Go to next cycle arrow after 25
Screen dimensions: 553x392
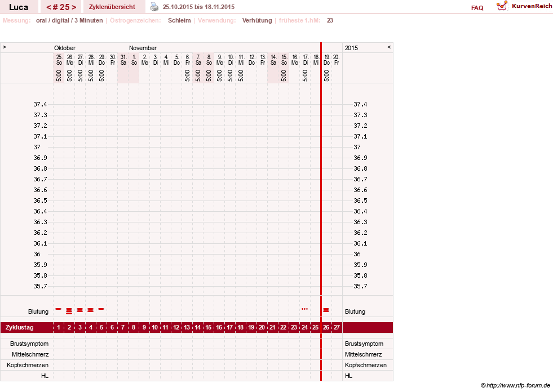point(74,7)
